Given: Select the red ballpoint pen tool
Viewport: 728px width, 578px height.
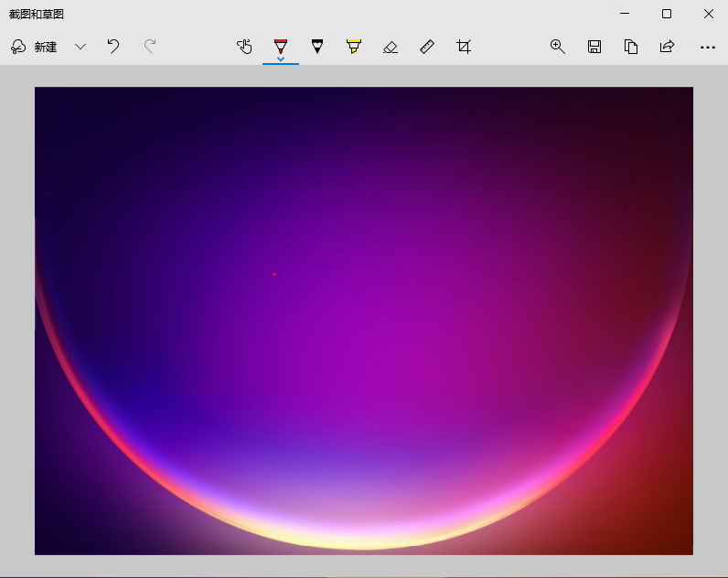Looking at the screenshot, I should coord(281,46).
